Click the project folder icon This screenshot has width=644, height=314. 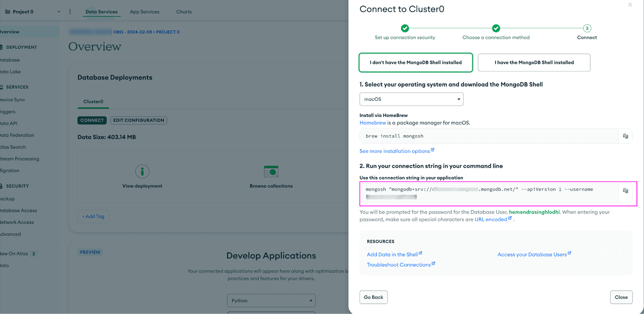point(8,12)
